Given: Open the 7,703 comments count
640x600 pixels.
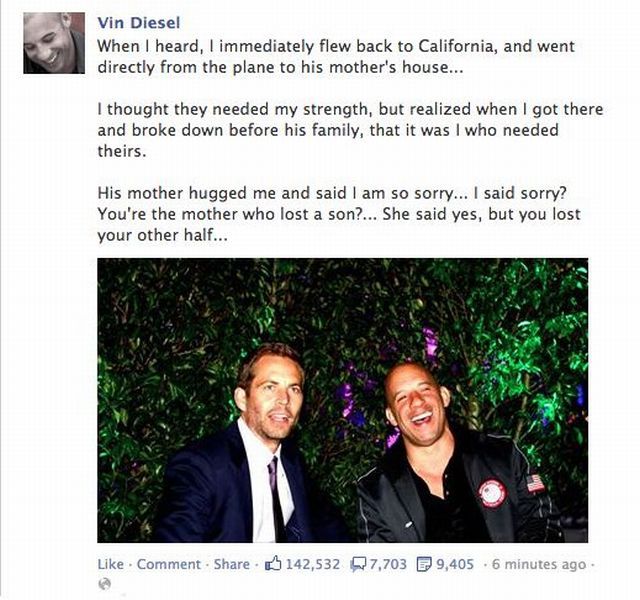Looking at the screenshot, I should (389, 564).
